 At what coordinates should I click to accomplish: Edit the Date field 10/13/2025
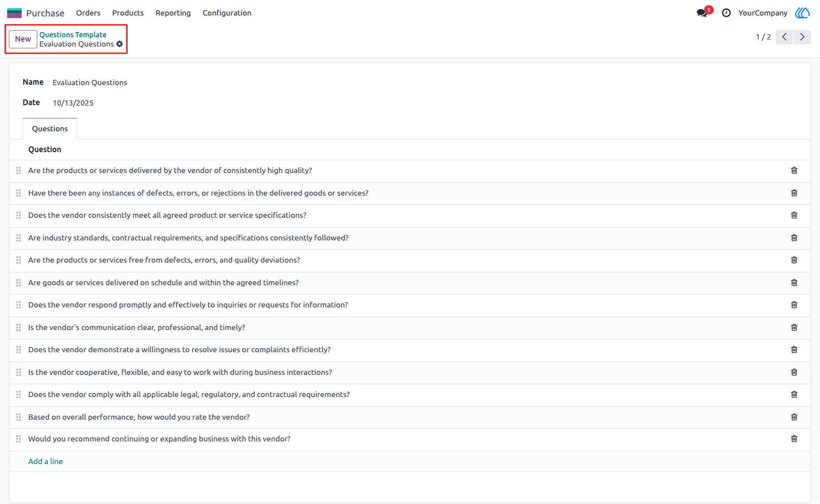point(73,103)
